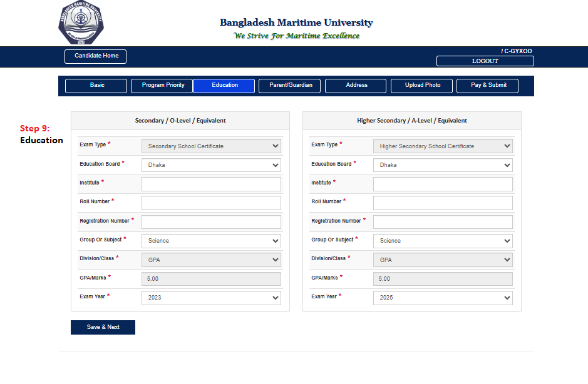Screen dimensions: 588x384
Task: Switch to the Basic tab
Action: click(x=96, y=86)
